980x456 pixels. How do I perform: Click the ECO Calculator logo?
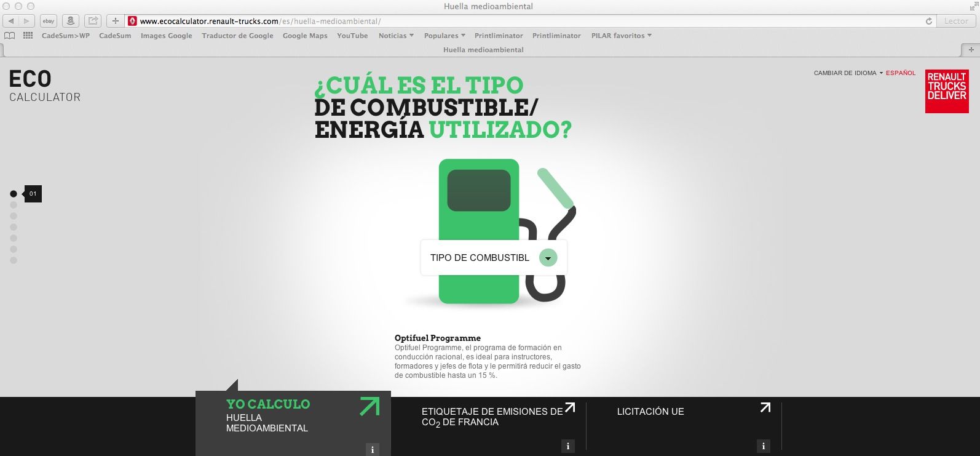(45, 86)
